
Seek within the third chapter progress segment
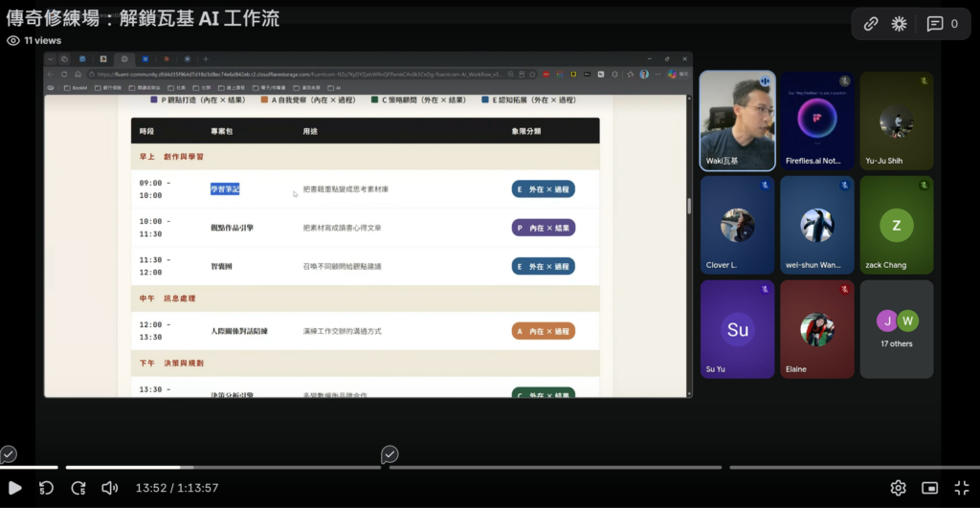[556, 467]
